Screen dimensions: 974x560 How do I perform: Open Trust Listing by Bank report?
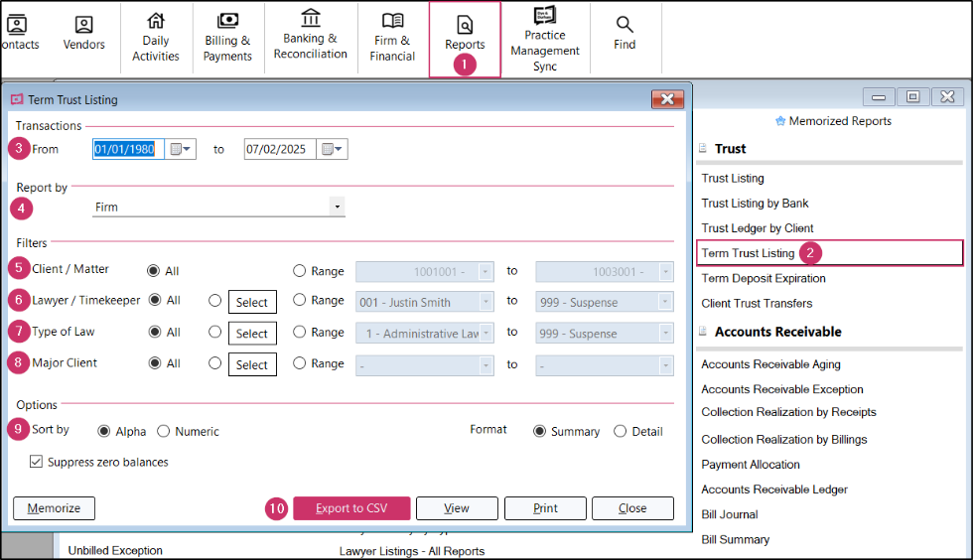pos(755,204)
